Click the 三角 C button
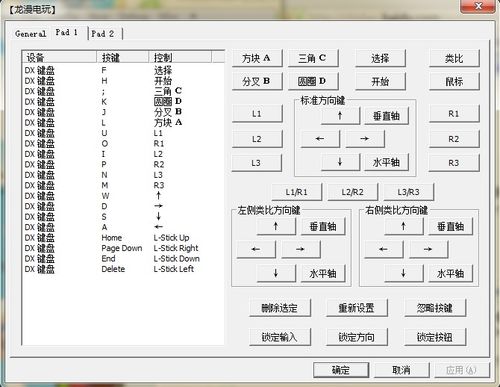This screenshot has width=500, height=387. pyautogui.click(x=313, y=58)
